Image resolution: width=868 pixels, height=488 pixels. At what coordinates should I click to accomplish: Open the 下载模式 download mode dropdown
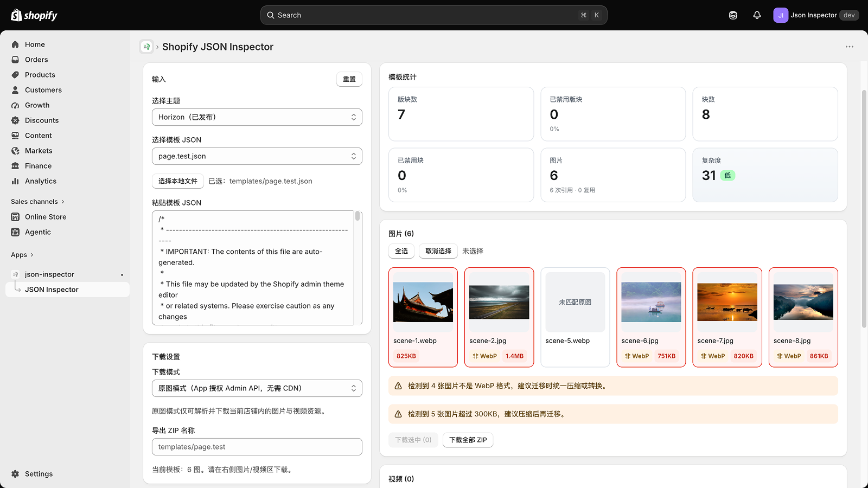click(x=257, y=388)
